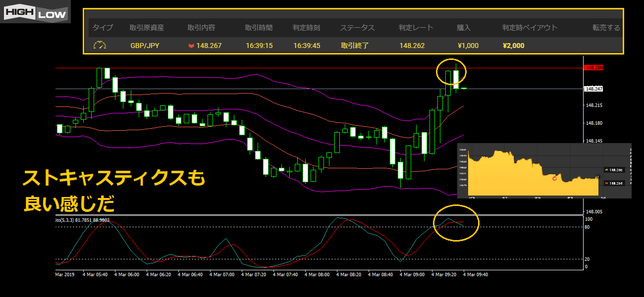Image resolution: width=644 pixels, height=297 pixels.
Task: Click the red 148.288 price tag on axis
Action: tap(594, 67)
